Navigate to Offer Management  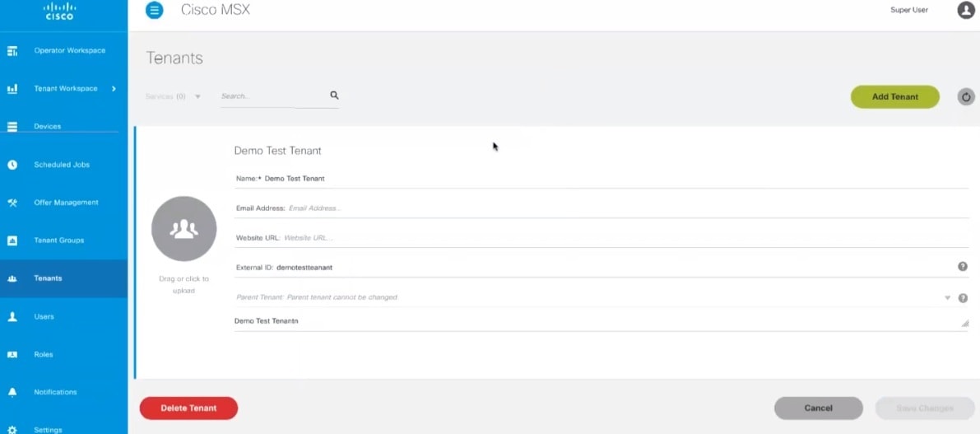[x=67, y=203]
